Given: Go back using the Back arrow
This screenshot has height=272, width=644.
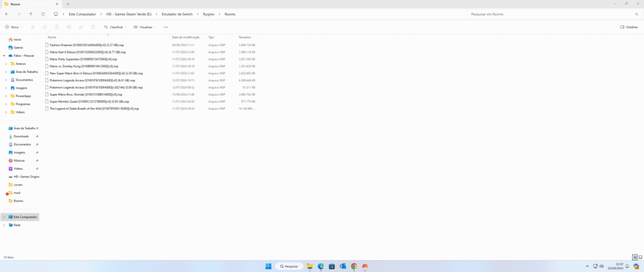Looking at the screenshot, I should point(6,14).
